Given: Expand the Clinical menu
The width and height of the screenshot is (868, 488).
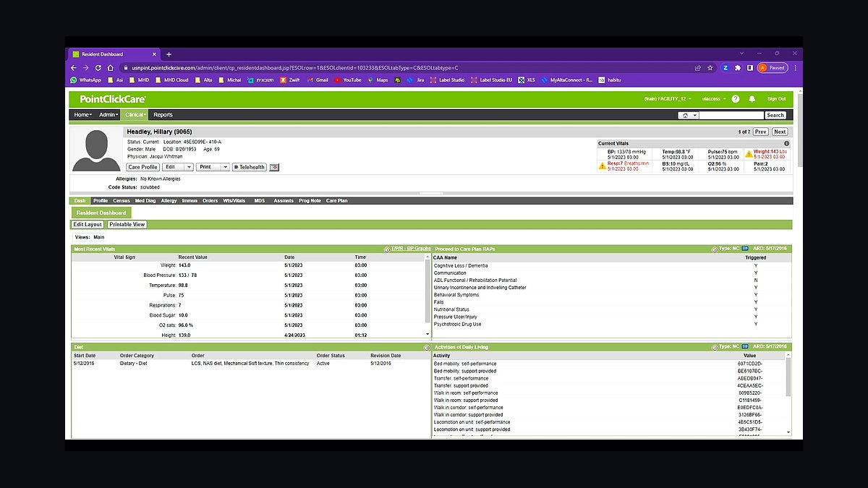Looking at the screenshot, I should pos(135,115).
